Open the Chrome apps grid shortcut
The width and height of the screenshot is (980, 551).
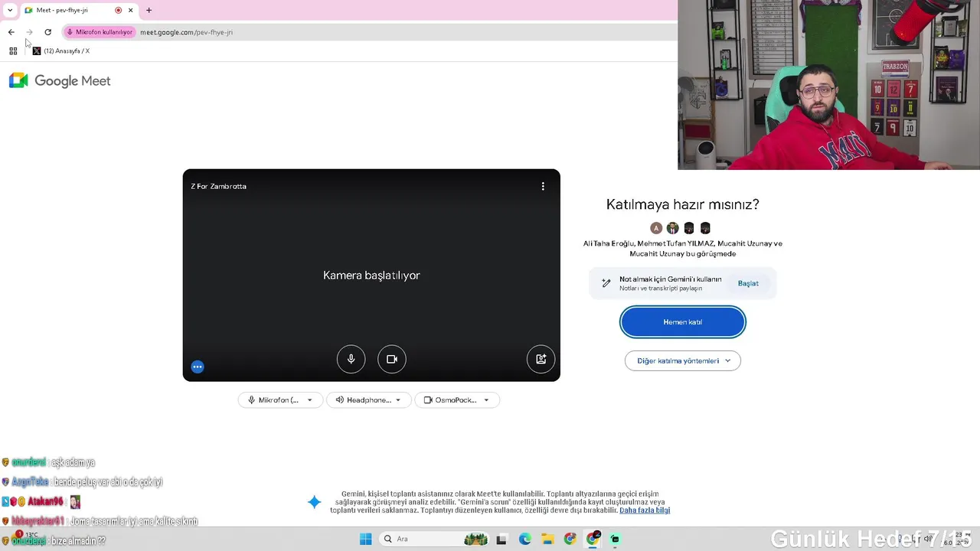click(13, 51)
